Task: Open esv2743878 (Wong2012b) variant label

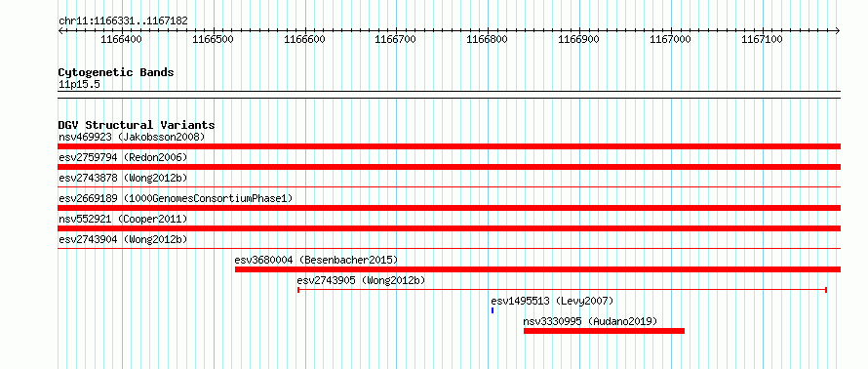Action: click(x=123, y=178)
